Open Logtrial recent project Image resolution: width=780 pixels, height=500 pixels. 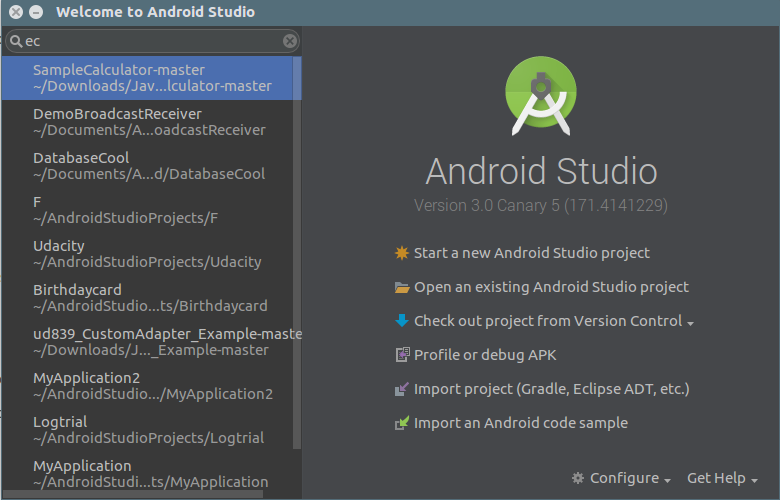point(148,429)
